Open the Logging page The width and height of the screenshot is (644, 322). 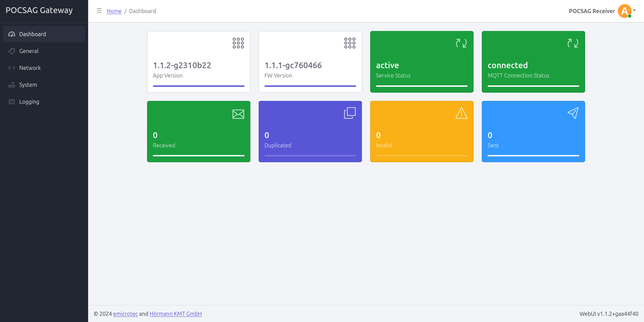pyautogui.click(x=29, y=102)
